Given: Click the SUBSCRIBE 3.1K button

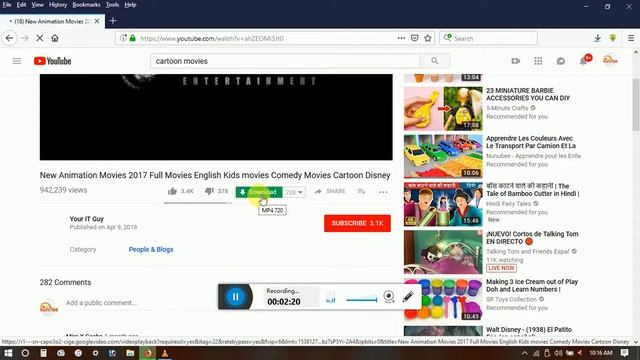Looking at the screenshot, I should coord(357,223).
